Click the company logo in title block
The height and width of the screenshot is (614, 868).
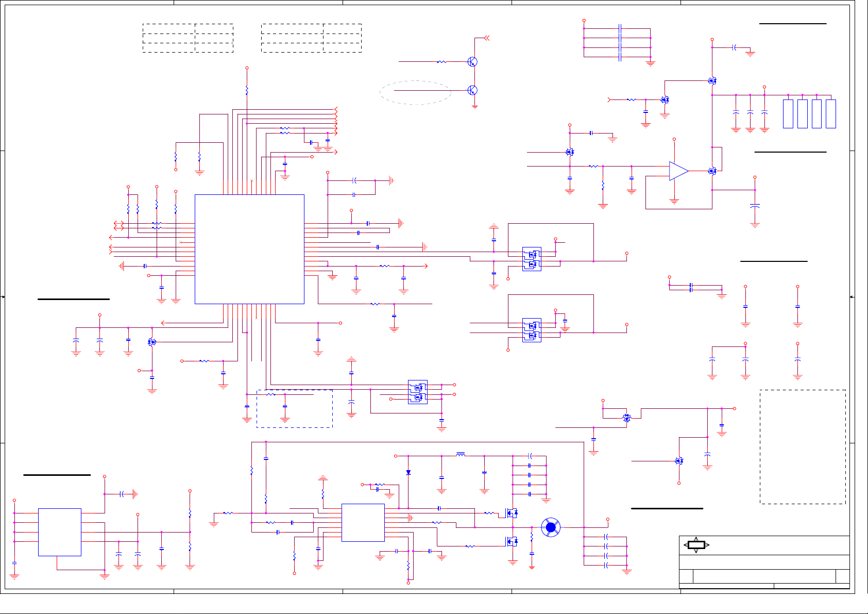tap(696, 545)
